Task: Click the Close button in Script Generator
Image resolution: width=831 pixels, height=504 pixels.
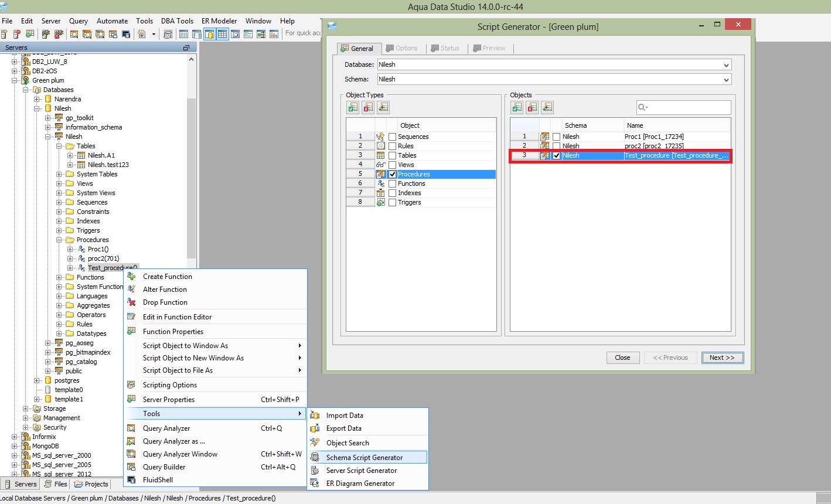Action: click(x=622, y=357)
